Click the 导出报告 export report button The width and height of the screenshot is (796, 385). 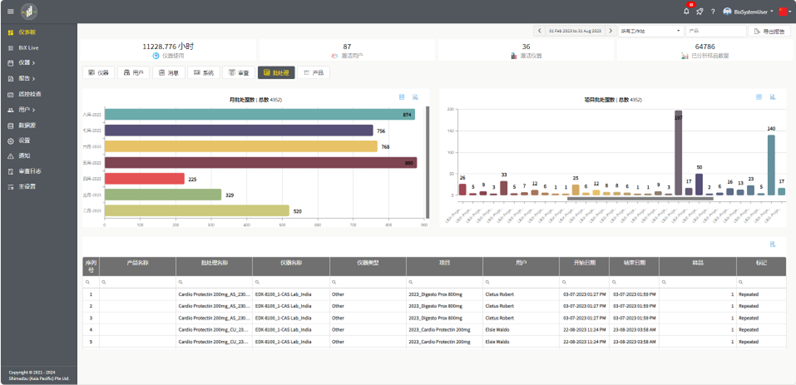(x=769, y=31)
